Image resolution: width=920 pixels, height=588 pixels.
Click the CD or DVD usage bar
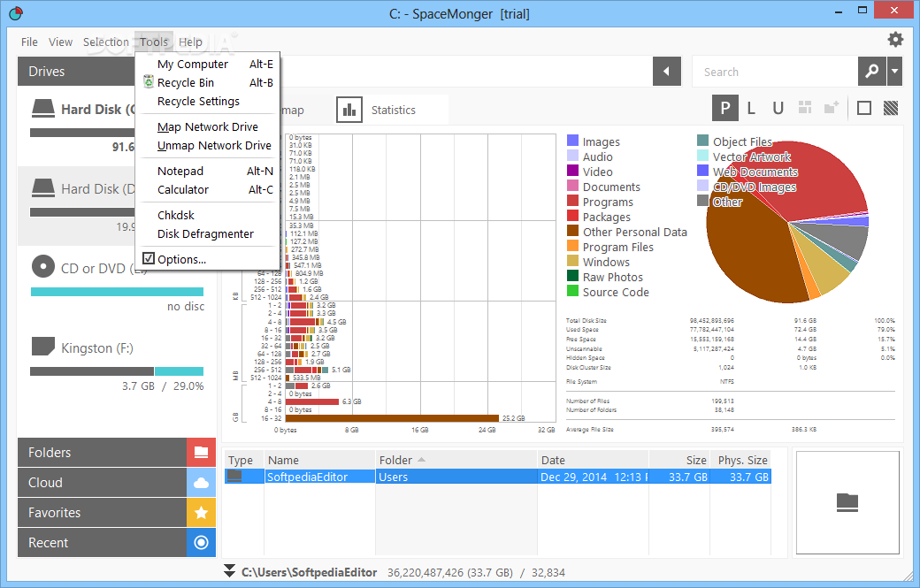point(117,292)
